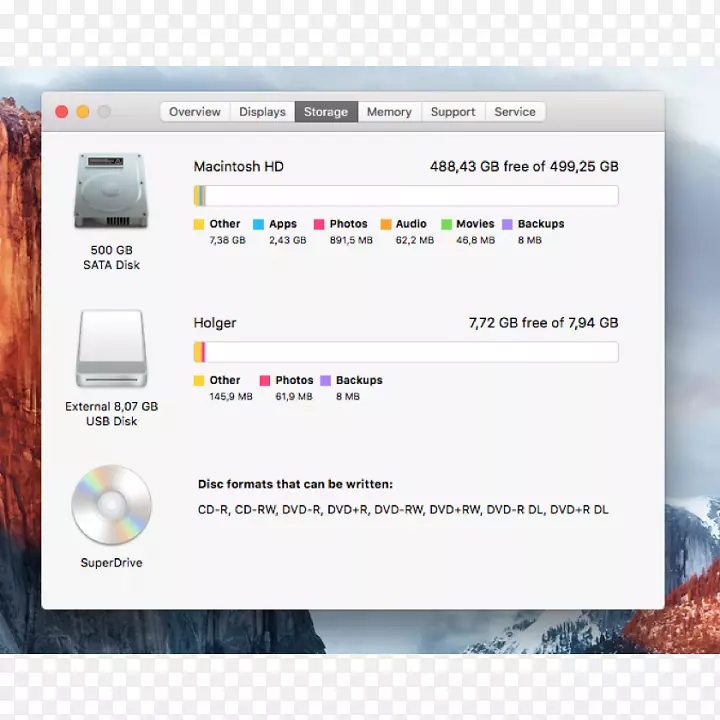Click the CD-R, CD-RW disc formats list
Viewport: 720px width, 720px height.
tap(403, 510)
